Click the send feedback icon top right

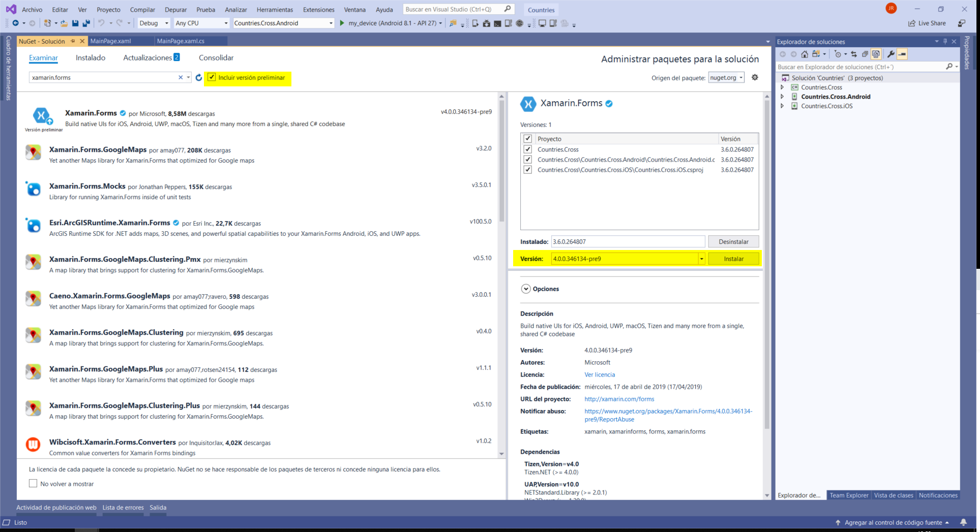[x=961, y=23]
